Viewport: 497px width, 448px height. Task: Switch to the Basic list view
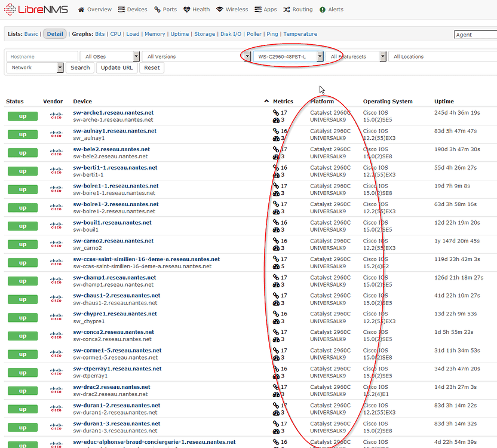[31, 34]
